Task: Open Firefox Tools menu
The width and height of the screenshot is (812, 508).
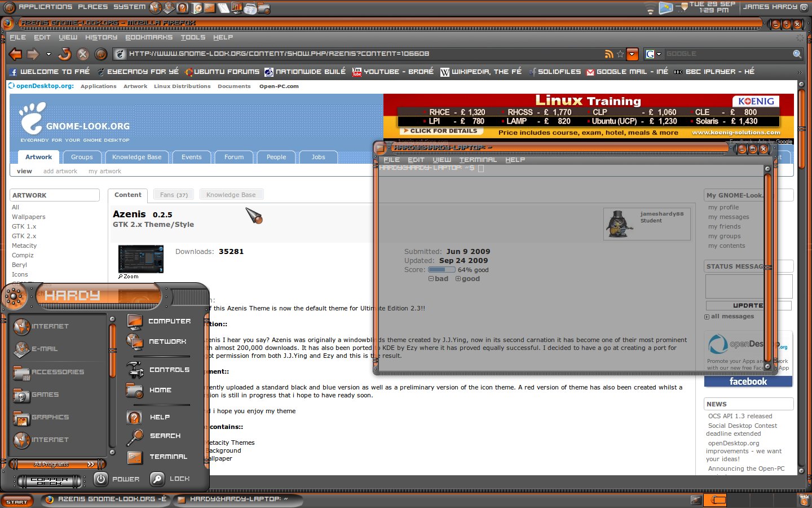Action: click(x=193, y=37)
